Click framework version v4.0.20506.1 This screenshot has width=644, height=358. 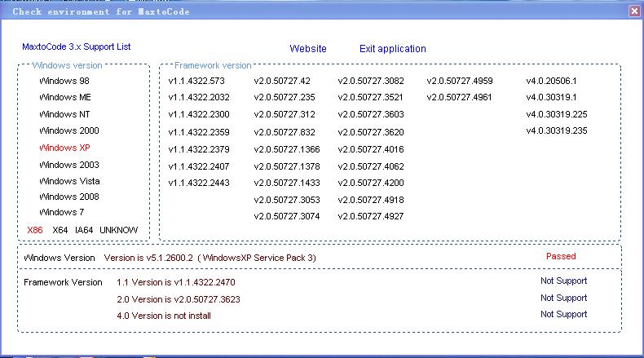[x=551, y=81]
